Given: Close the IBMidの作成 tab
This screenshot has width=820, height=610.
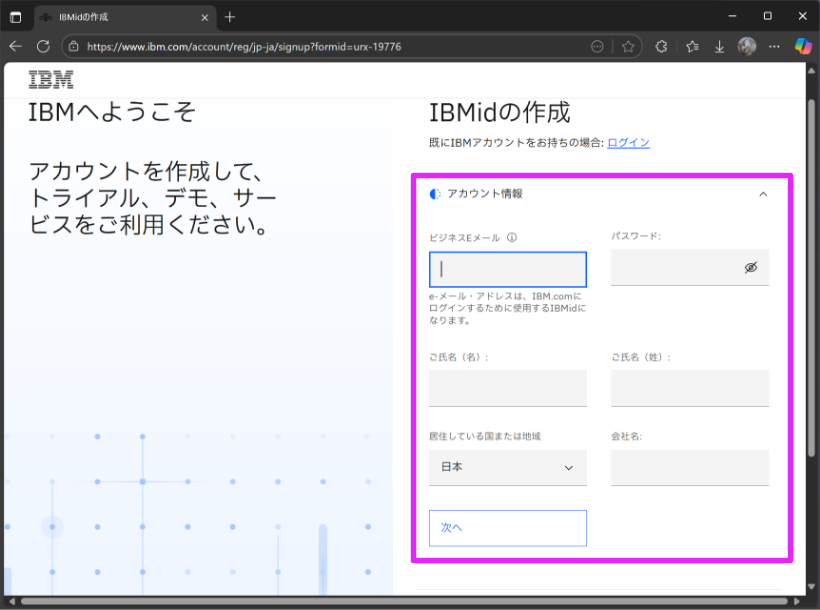Looking at the screenshot, I should [x=204, y=17].
